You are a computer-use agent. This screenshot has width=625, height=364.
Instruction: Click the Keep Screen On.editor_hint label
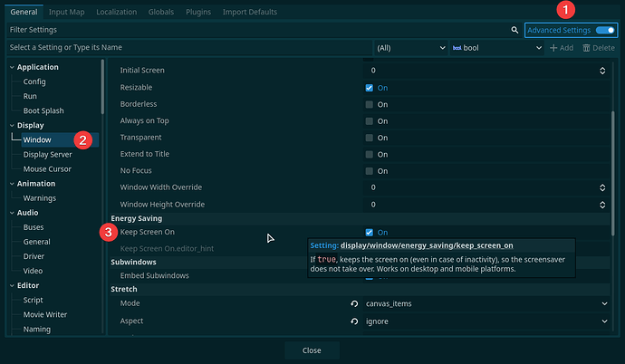pyautogui.click(x=167, y=248)
